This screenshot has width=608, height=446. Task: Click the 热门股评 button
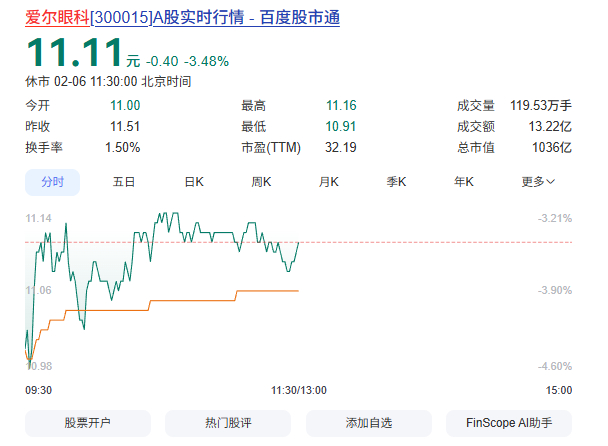point(228,423)
